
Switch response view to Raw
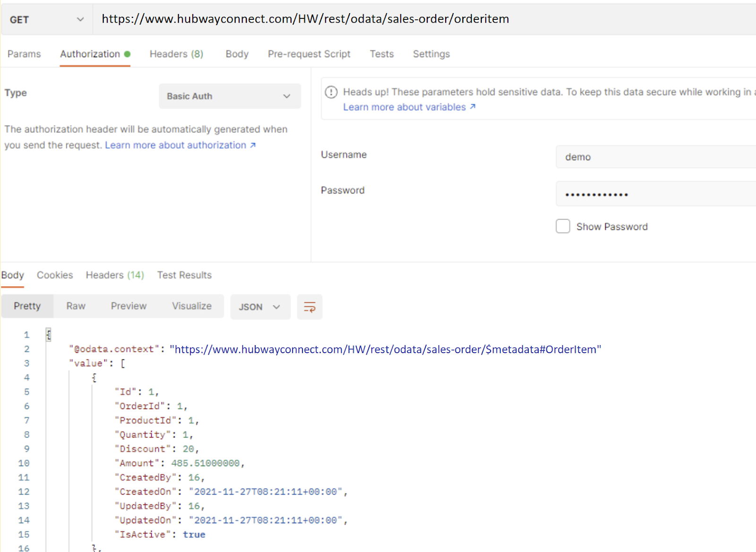pos(76,306)
